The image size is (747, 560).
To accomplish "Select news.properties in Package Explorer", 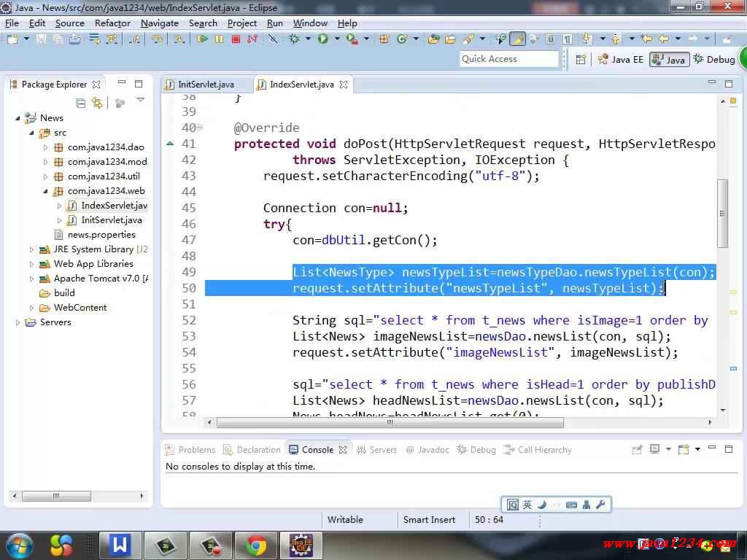I will tap(101, 235).
